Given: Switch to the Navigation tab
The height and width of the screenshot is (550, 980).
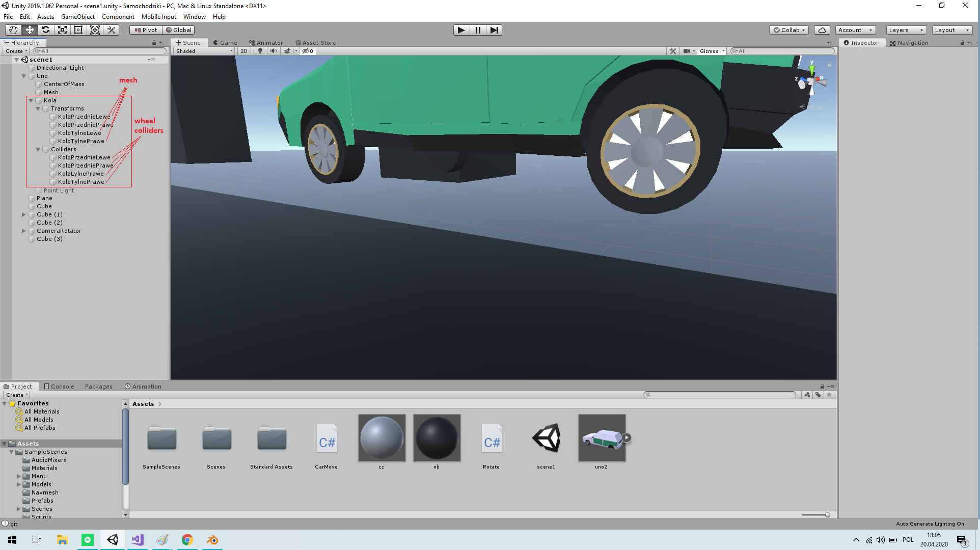Looking at the screenshot, I should point(909,43).
